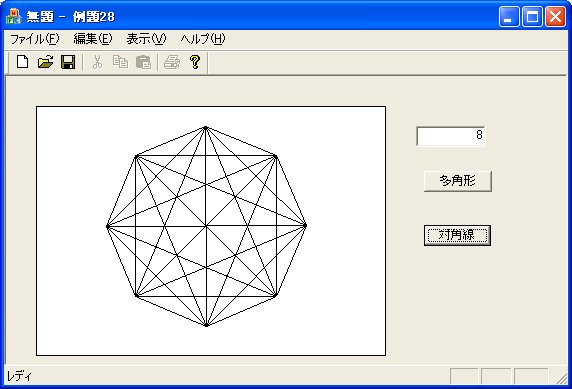This screenshot has width=572, height=389.
Task: Click the input field showing 8
Action: (x=451, y=136)
